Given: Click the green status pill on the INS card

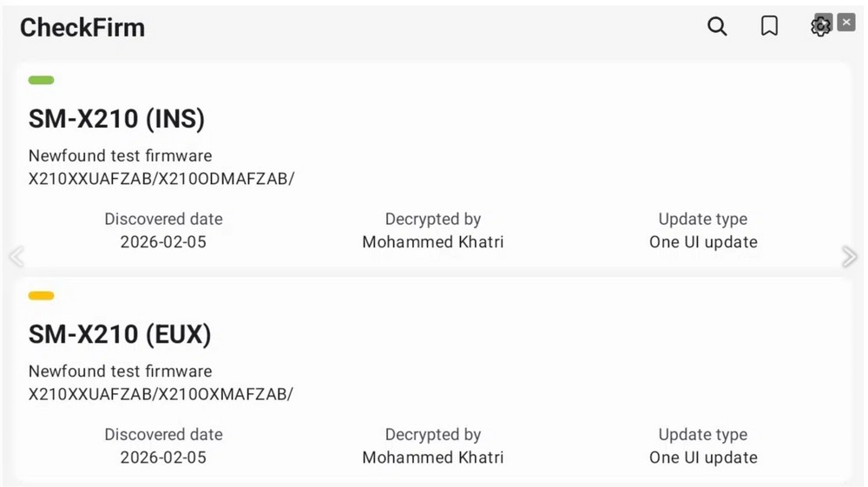Looking at the screenshot, I should (41, 81).
